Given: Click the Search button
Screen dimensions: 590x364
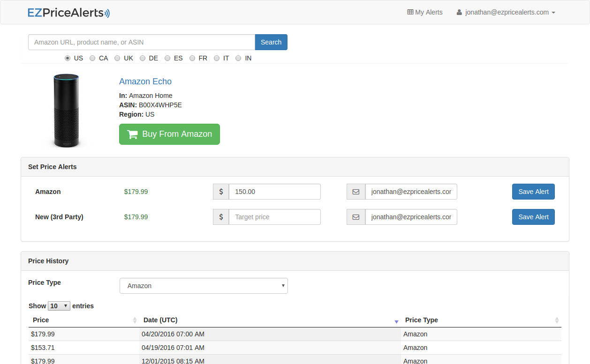Looking at the screenshot, I should pos(271,42).
